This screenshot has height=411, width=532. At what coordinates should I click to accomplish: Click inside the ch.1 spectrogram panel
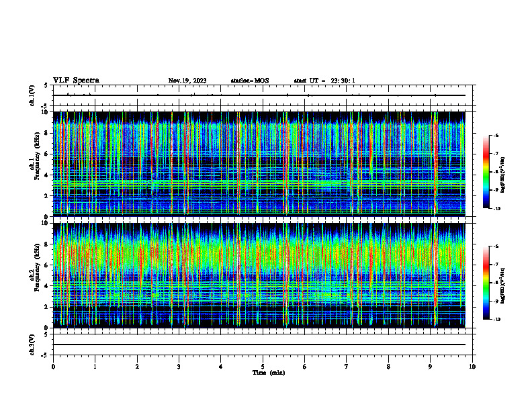259,164
